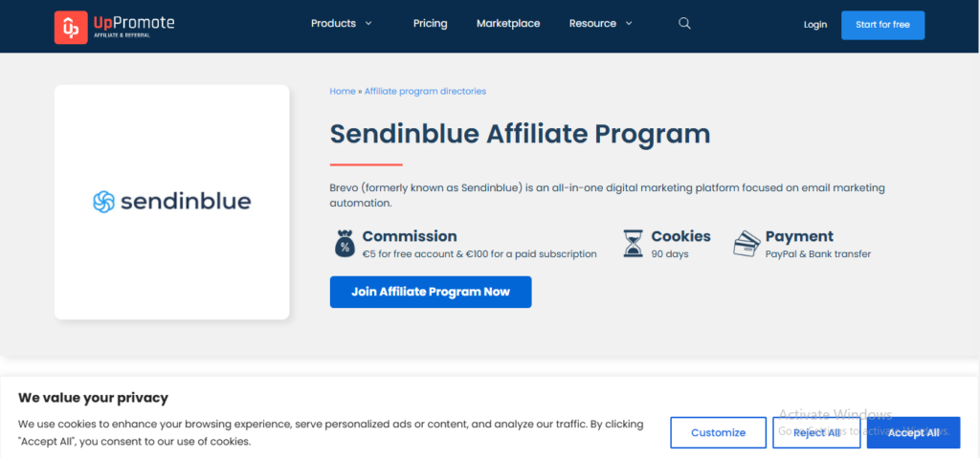Expand the Products dropdown chevron
The image size is (980, 458).
tap(368, 24)
